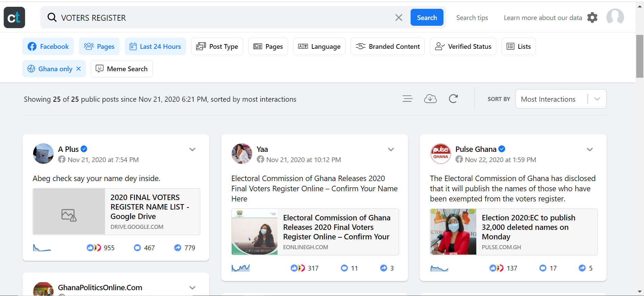Click the Pulse Ghana post history sparkline
644x296 pixels.
tap(439, 268)
